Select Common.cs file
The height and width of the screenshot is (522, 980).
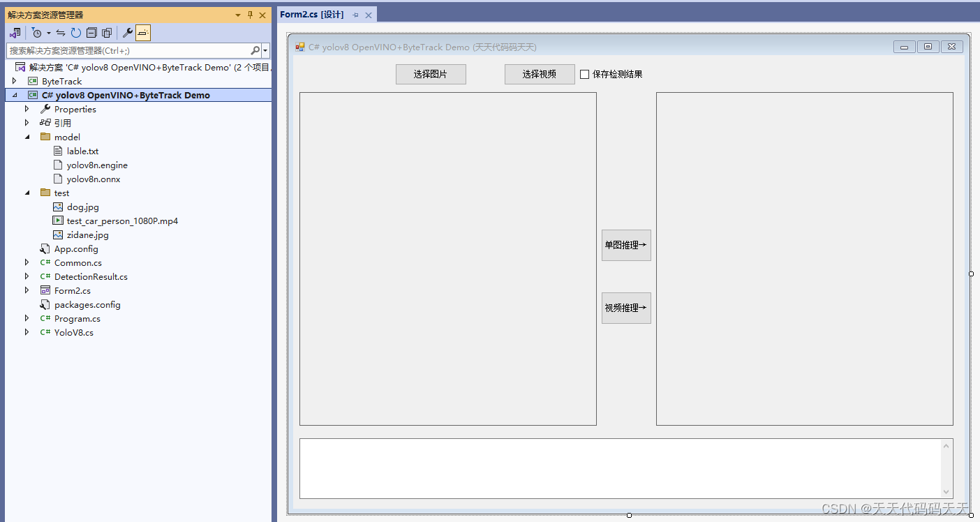click(78, 262)
